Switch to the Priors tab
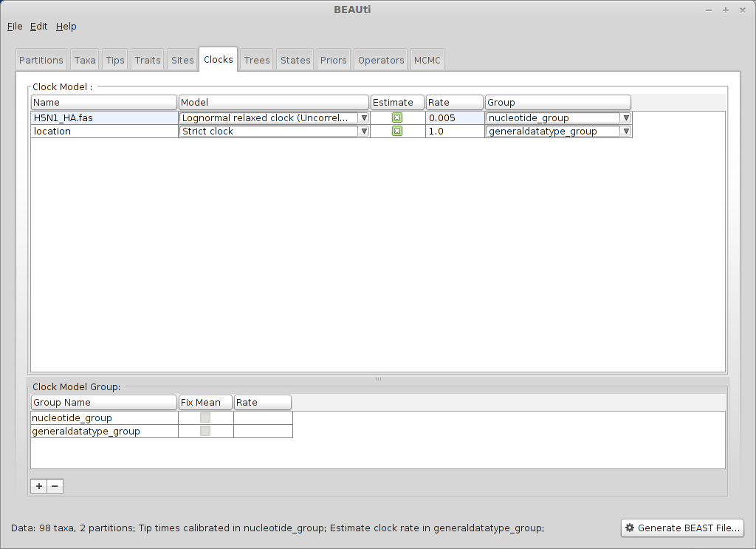756x549 pixels. click(333, 60)
